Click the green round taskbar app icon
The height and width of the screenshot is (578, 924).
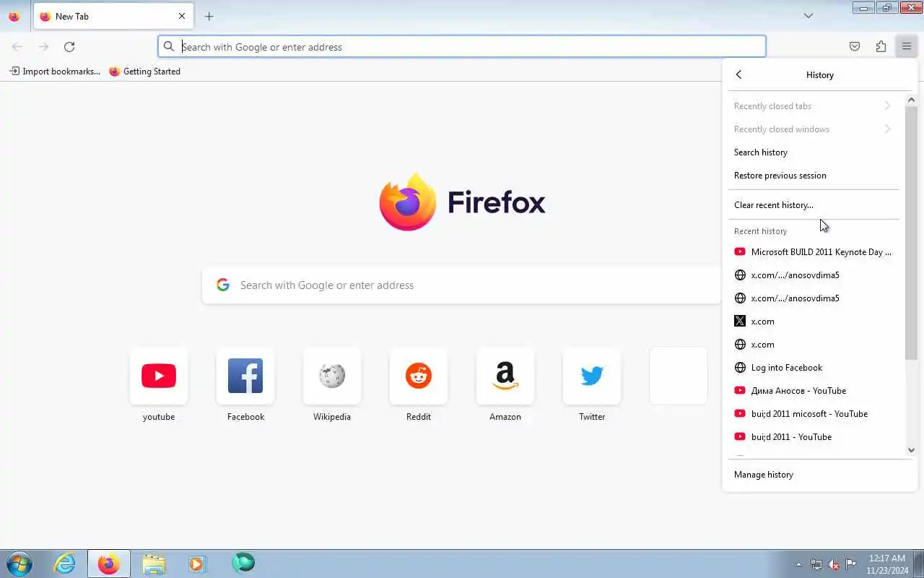pos(243,563)
